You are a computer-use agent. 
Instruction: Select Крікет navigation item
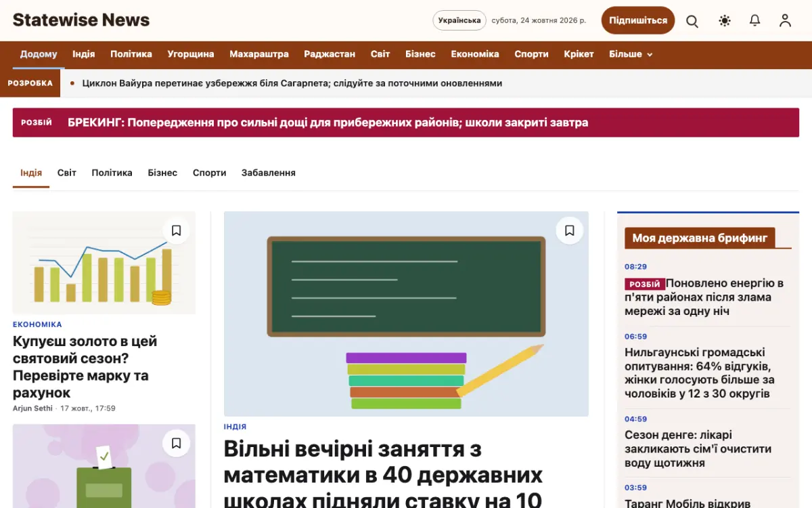[x=579, y=54]
